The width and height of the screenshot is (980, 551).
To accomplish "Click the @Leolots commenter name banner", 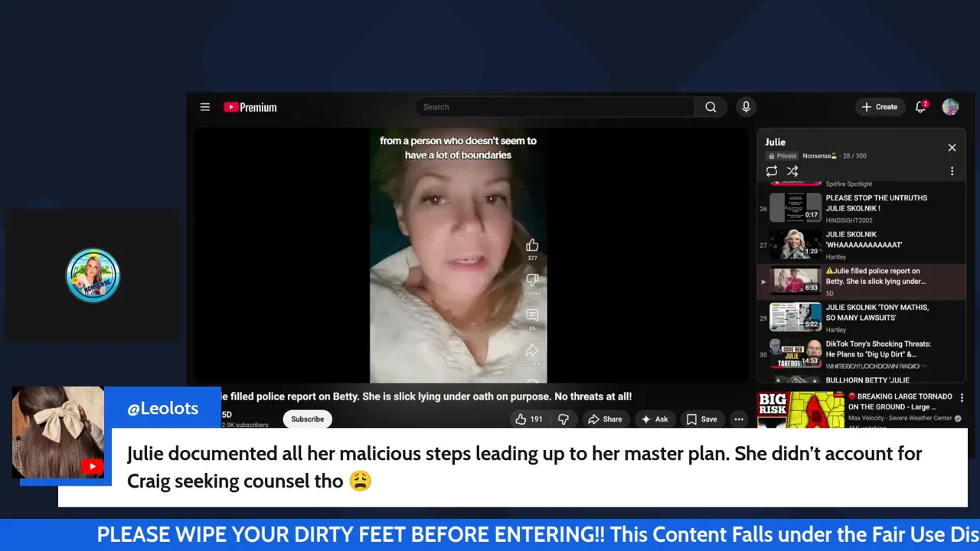I will coord(162,409).
